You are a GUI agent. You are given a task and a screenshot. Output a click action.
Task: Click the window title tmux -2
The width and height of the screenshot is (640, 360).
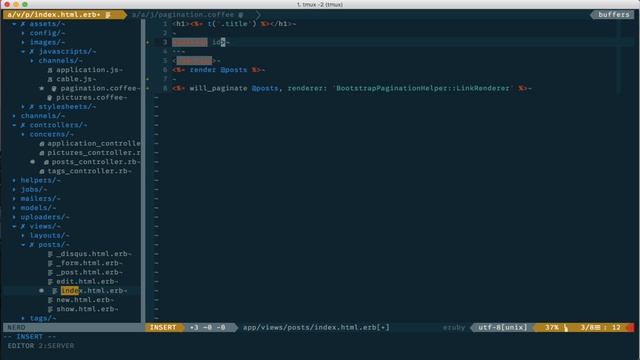pyautogui.click(x=320, y=4)
